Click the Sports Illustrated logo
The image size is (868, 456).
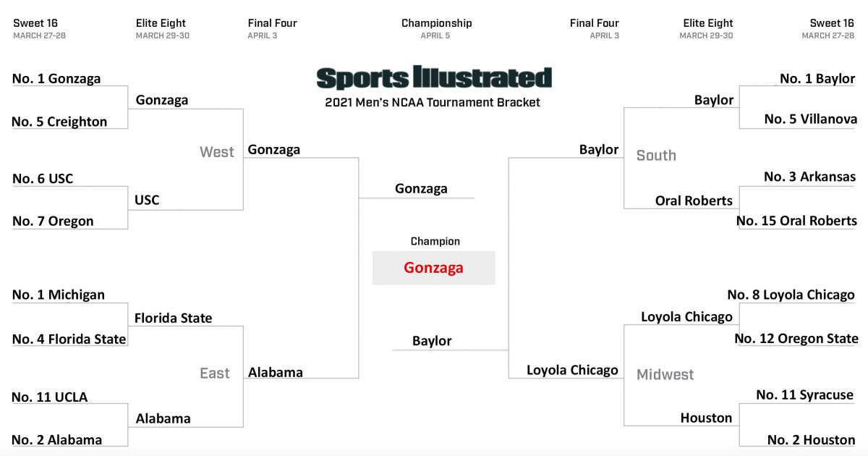[x=434, y=77]
